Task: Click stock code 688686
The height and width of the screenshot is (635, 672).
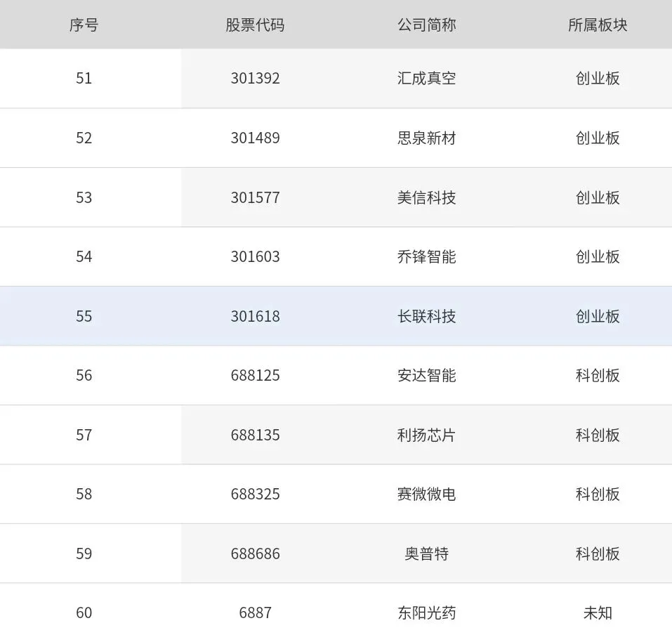Action: click(255, 554)
